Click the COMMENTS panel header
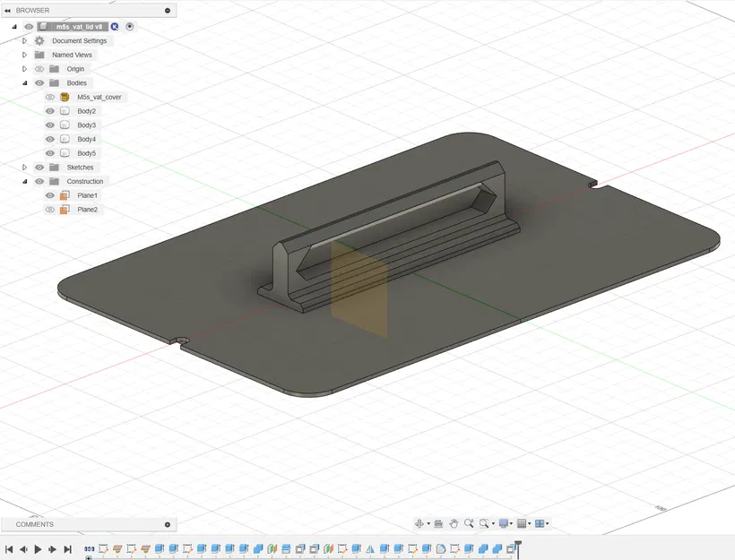The width and height of the screenshot is (735, 560). 36,524
